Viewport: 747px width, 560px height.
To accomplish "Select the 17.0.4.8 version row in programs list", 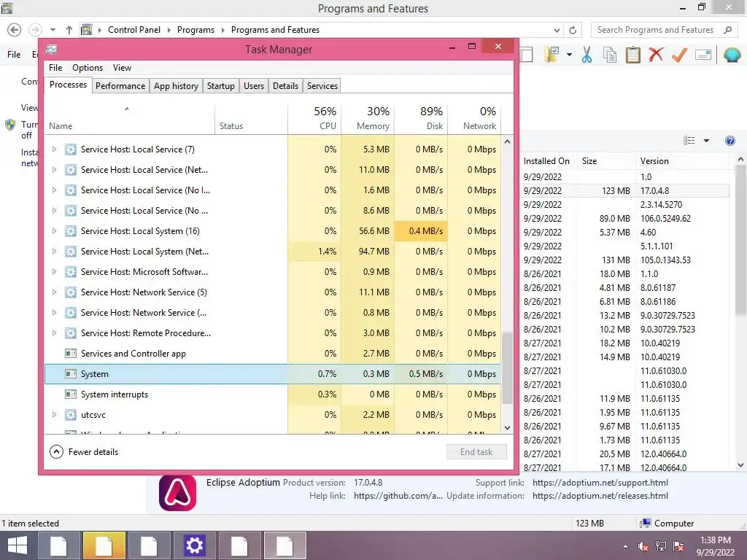I will [x=624, y=190].
